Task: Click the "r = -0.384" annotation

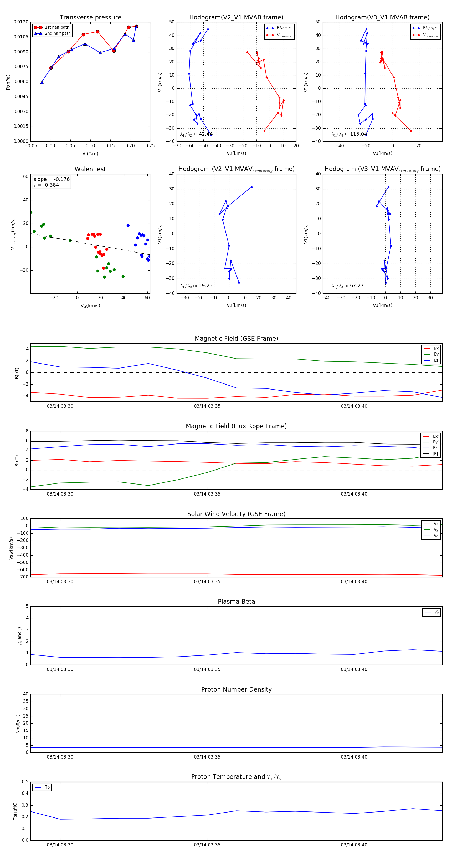Action: tap(46, 185)
